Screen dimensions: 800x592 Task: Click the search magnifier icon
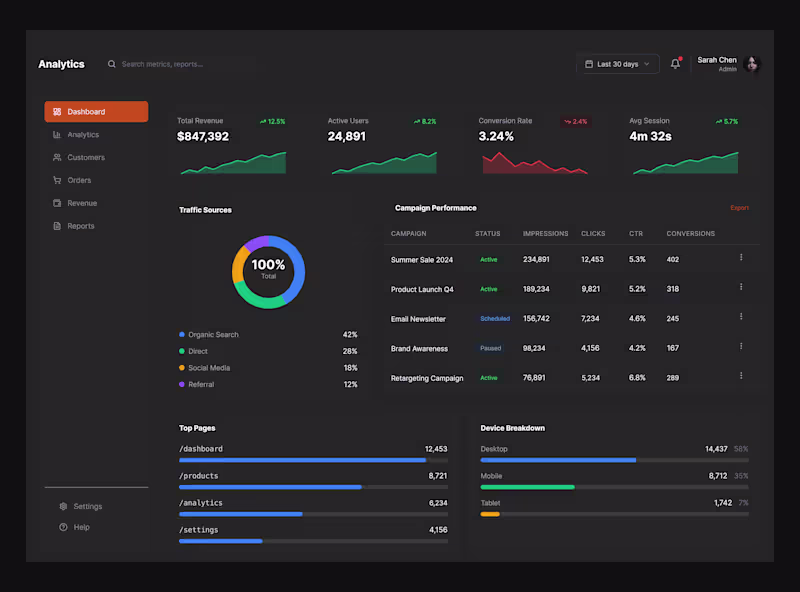[111, 64]
